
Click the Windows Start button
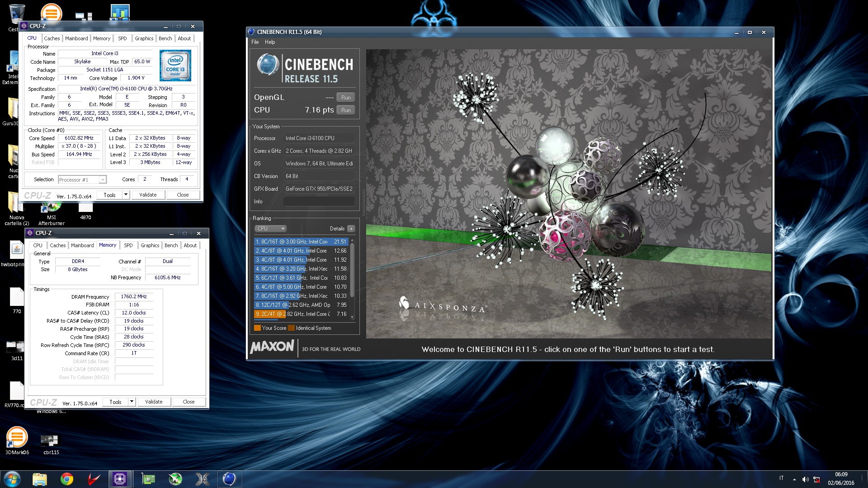pyautogui.click(x=12, y=479)
